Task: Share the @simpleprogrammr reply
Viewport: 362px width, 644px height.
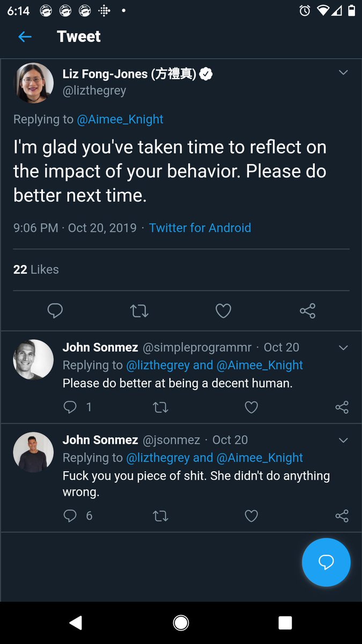Action: (342, 407)
